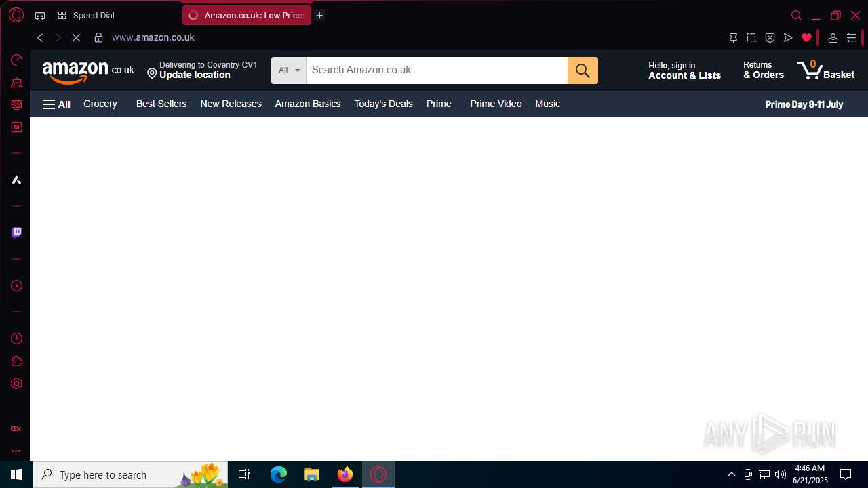Switch to the Speed Dial tab

(94, 15)
